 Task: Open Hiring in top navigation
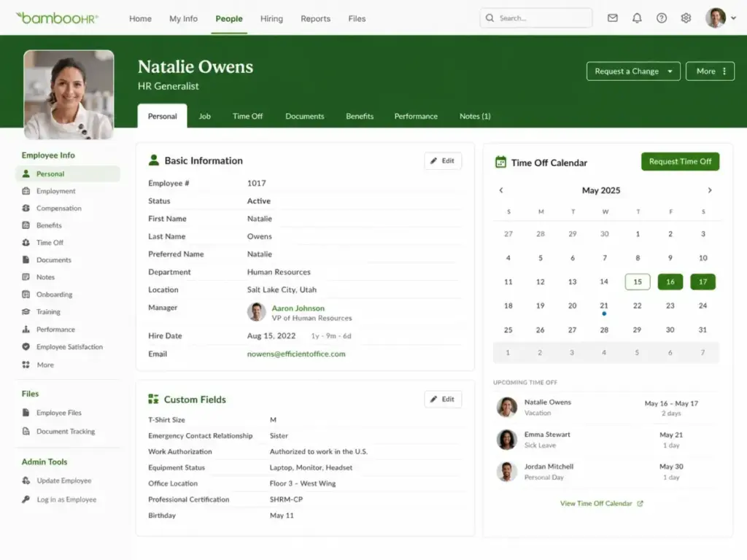pyautogui.click(x=271, y=18)
